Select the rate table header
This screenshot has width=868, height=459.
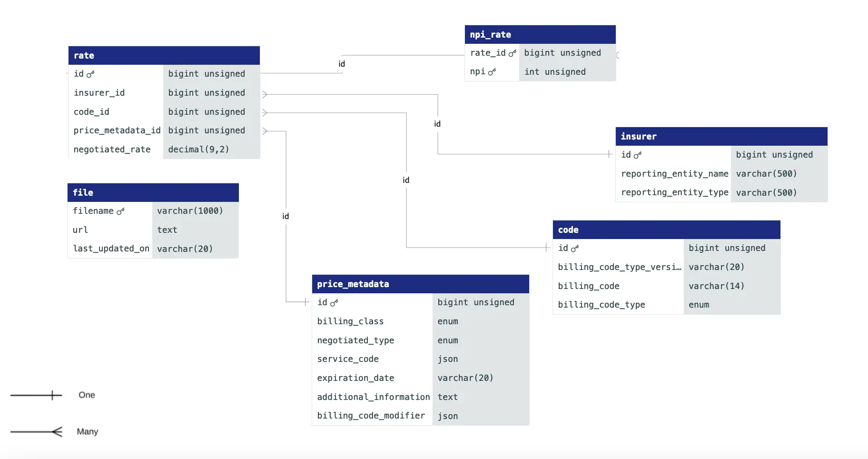(164, 56)
